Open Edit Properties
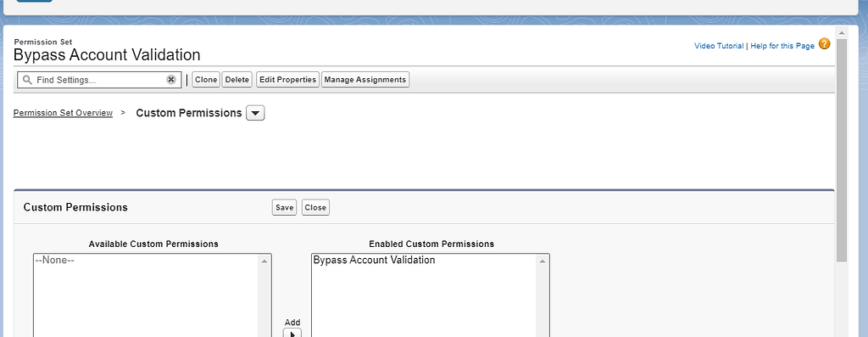 288,80
